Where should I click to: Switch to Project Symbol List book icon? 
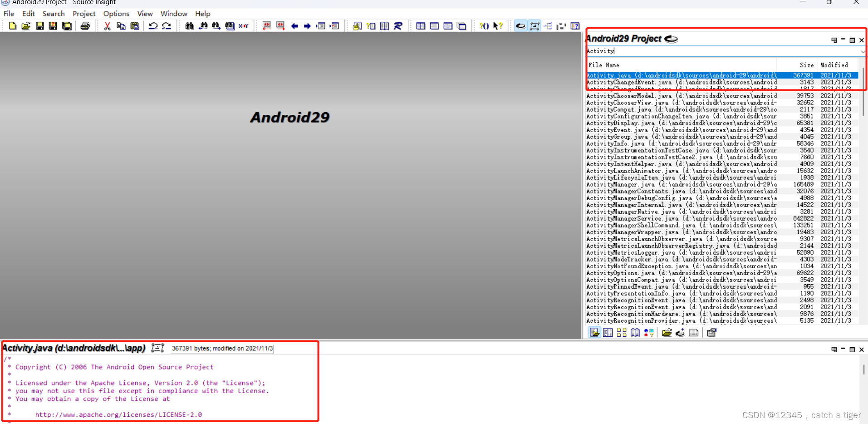click(635, 333)
